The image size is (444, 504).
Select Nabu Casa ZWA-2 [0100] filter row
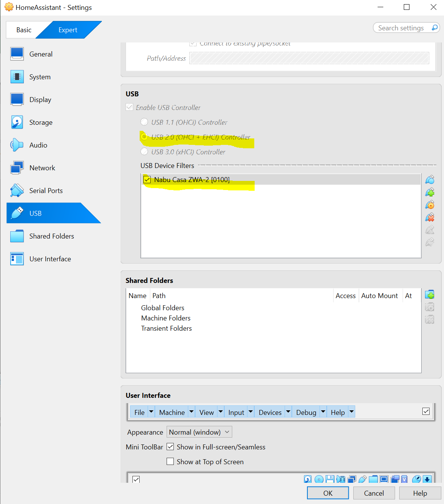tap(281, 179)
